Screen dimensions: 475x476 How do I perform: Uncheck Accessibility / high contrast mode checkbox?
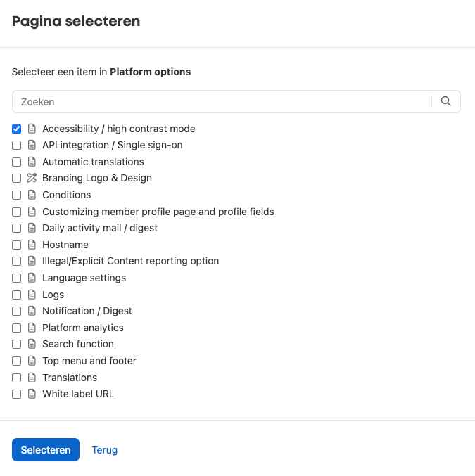tap(16, 129)
